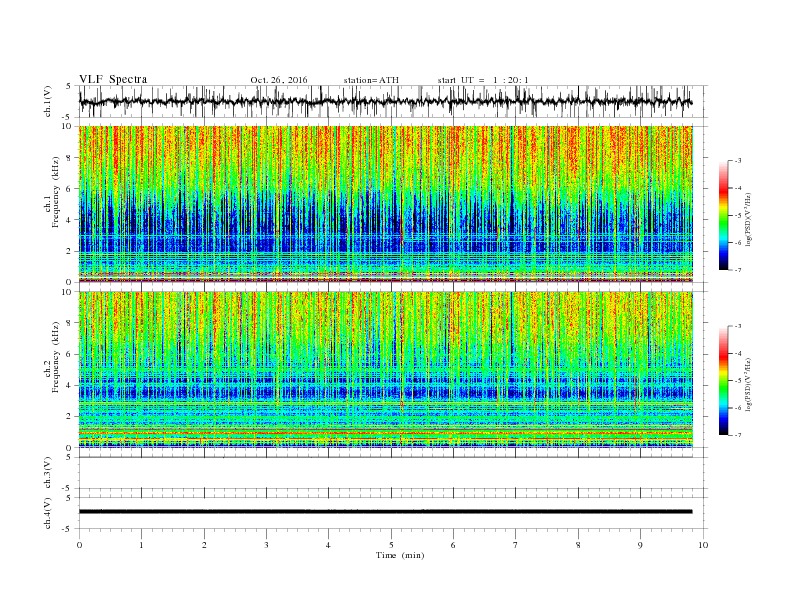
Task: Click the "ch.4(V)" axis label
Action: tap(48, 513)
